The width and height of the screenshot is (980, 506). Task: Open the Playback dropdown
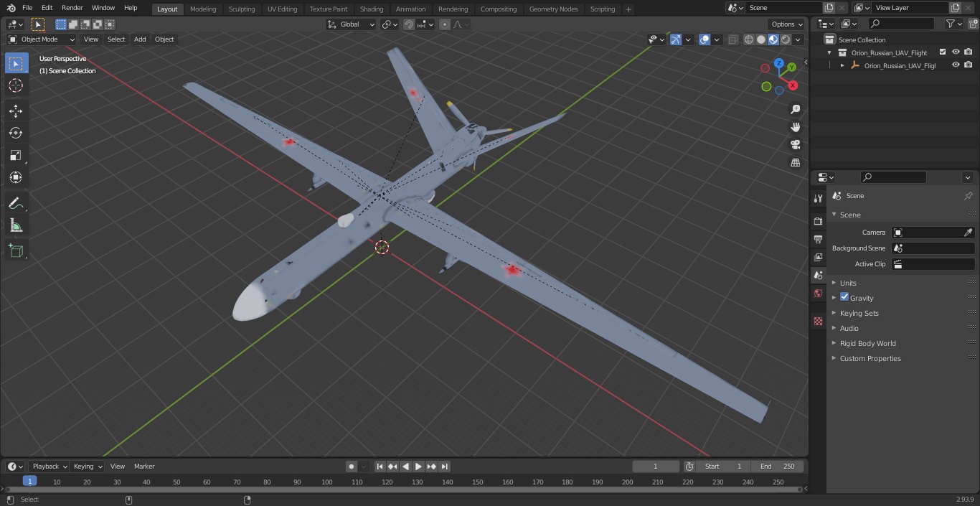coord(49,467)
